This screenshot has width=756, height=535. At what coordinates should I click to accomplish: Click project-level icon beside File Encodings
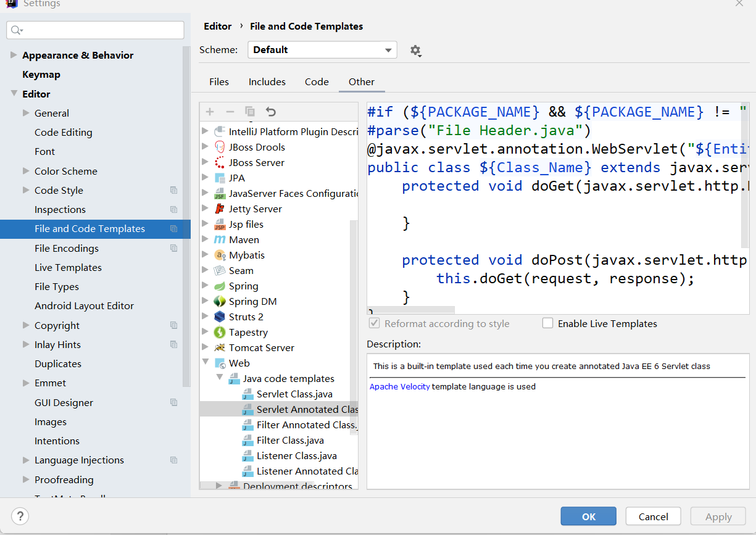(x=173, y=248)
